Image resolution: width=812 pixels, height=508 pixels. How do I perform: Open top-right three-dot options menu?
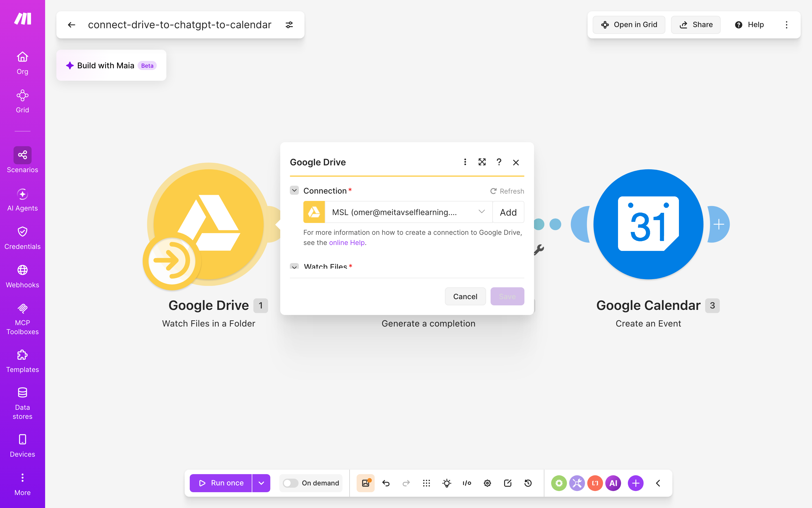787,25
